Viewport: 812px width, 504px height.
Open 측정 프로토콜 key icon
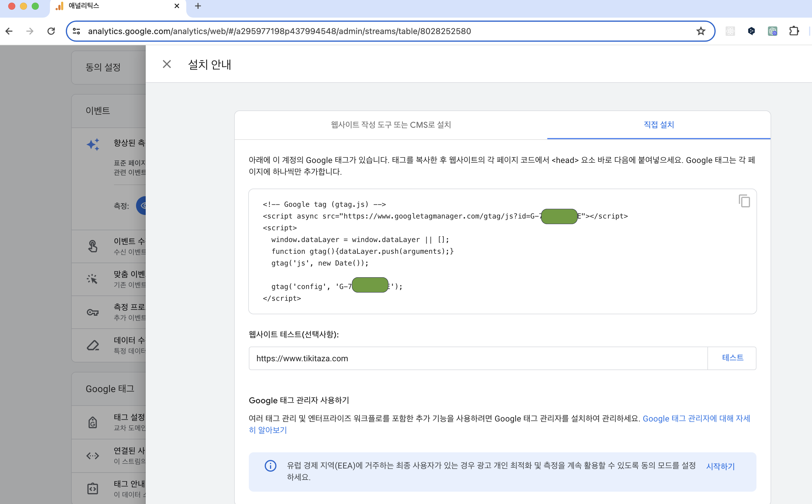92,312
